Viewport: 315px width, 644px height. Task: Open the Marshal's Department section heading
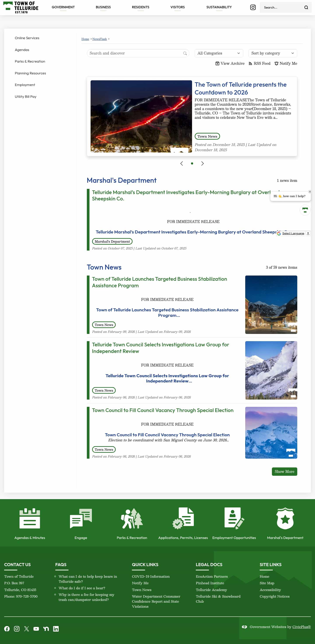point(121,180)
